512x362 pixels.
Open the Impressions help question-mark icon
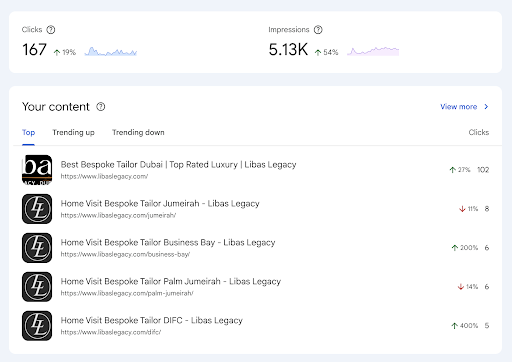pyautogui.click(x=318, y=30)
